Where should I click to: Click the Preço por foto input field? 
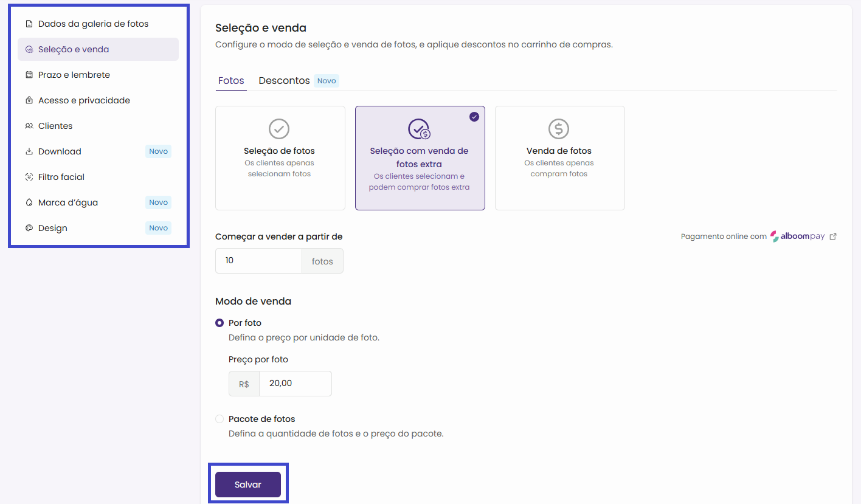point(295,384)
